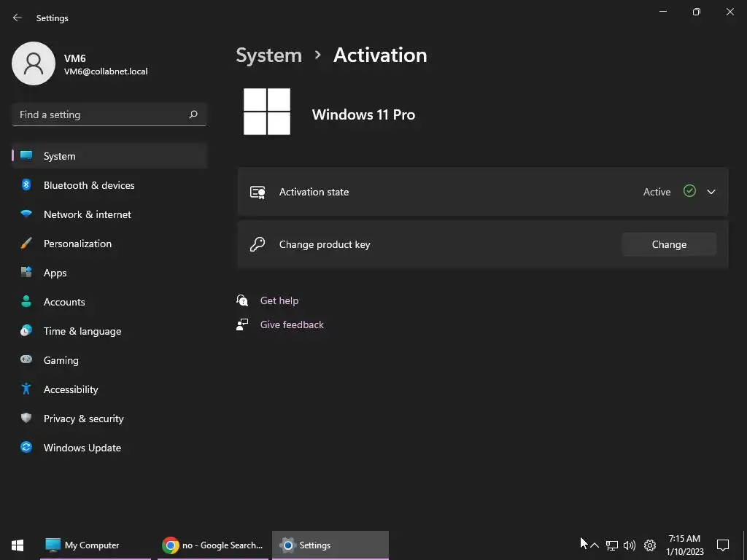Screen dimensions: 747x560
Task: Click the VM6@collabnet.local account text
Action: tap(106, 71)
